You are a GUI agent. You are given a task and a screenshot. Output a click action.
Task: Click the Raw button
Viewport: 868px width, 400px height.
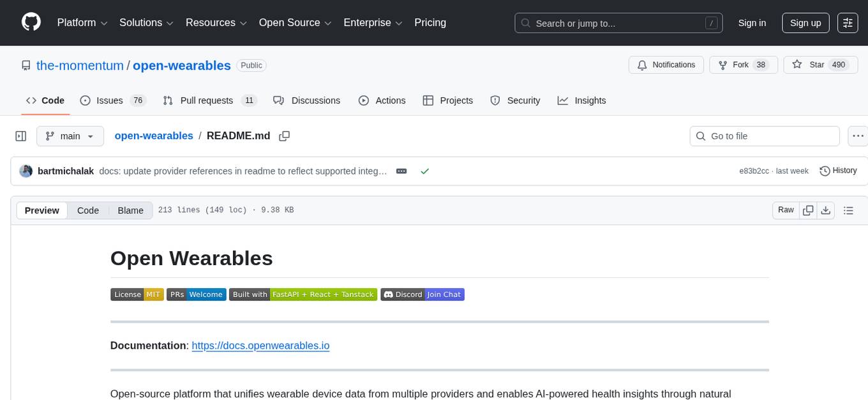[786, 210]
